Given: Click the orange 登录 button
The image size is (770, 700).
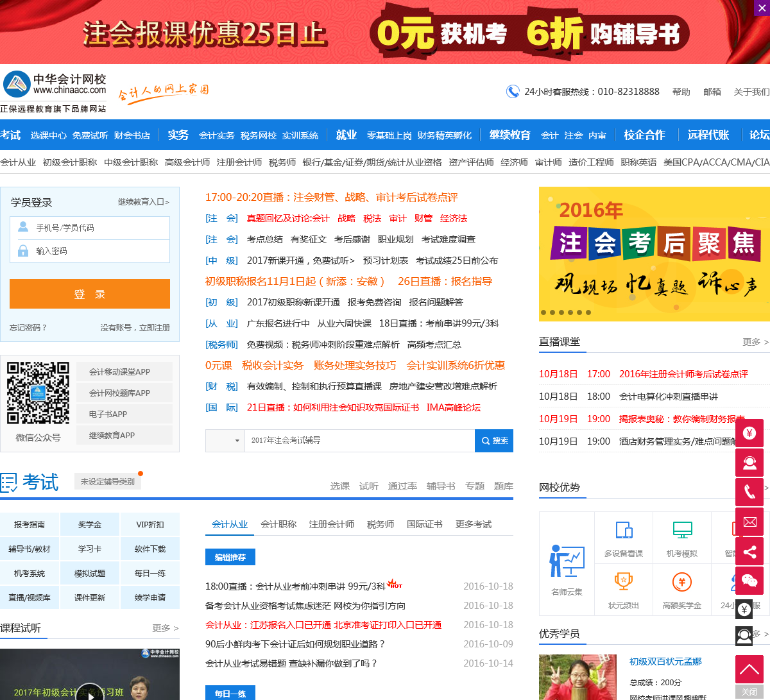Looking at the screenshot, I should [x=90, y=294].
